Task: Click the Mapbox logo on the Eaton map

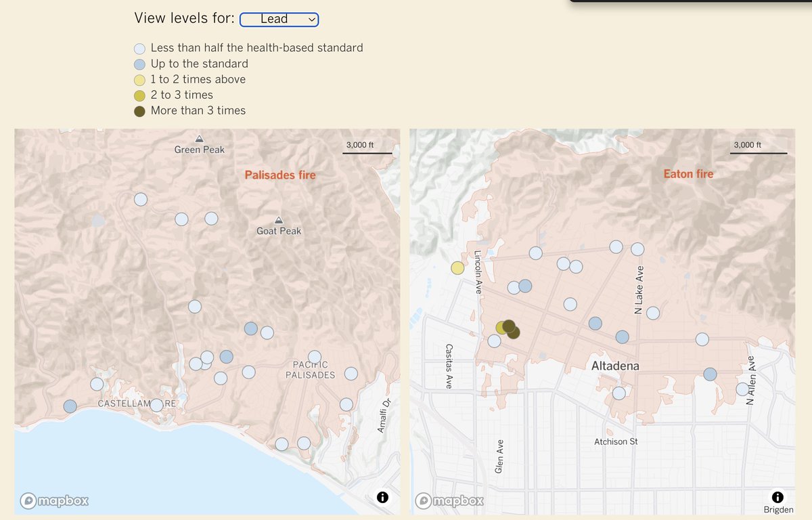Action: [449, 501]
